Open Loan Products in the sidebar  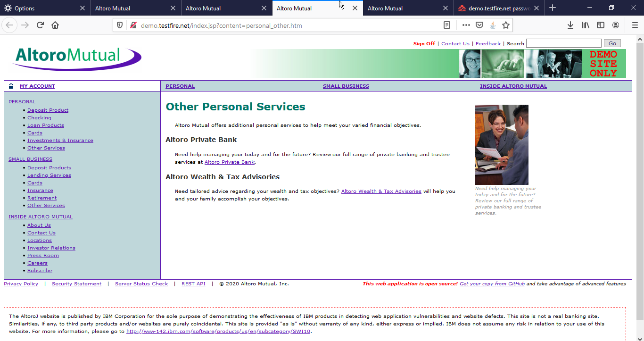pos(46,125)
